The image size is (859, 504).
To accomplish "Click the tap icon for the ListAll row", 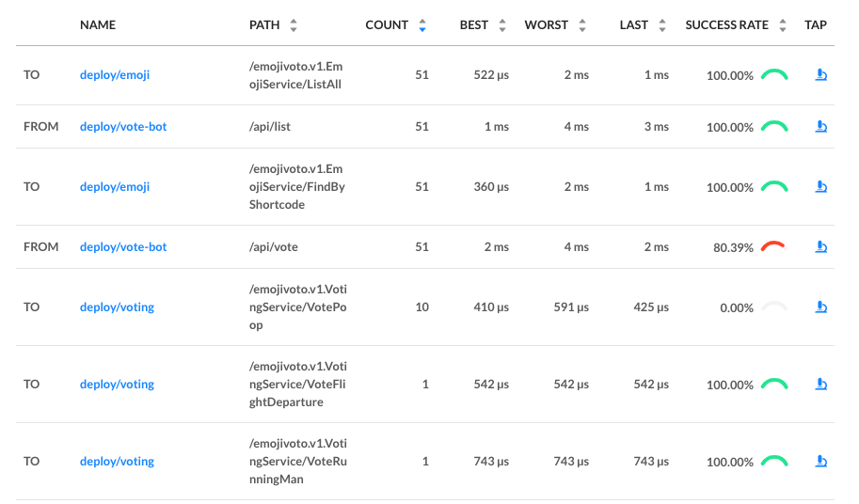I will click(820, 75).
